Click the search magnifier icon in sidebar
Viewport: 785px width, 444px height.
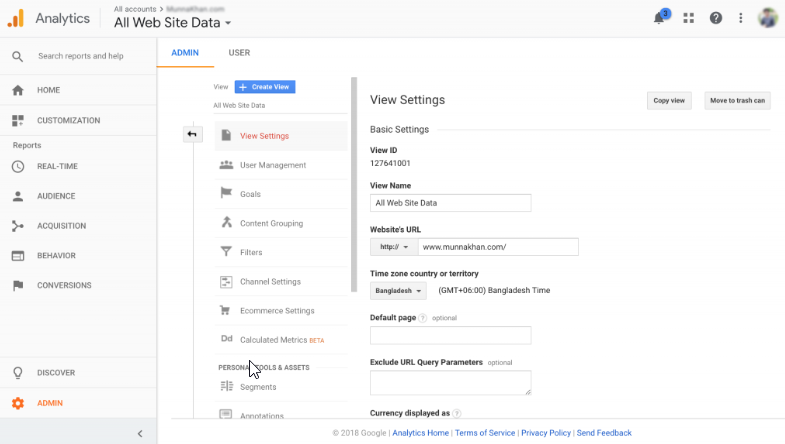18,56
